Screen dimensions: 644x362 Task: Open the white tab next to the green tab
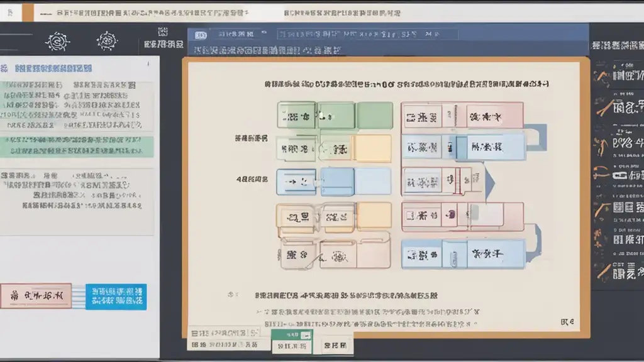tap(335, 346)
